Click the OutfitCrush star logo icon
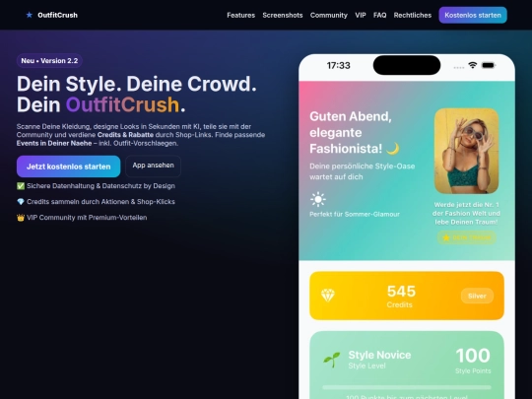The width and height of the screenshot is (532, 399). pos(30,15)
